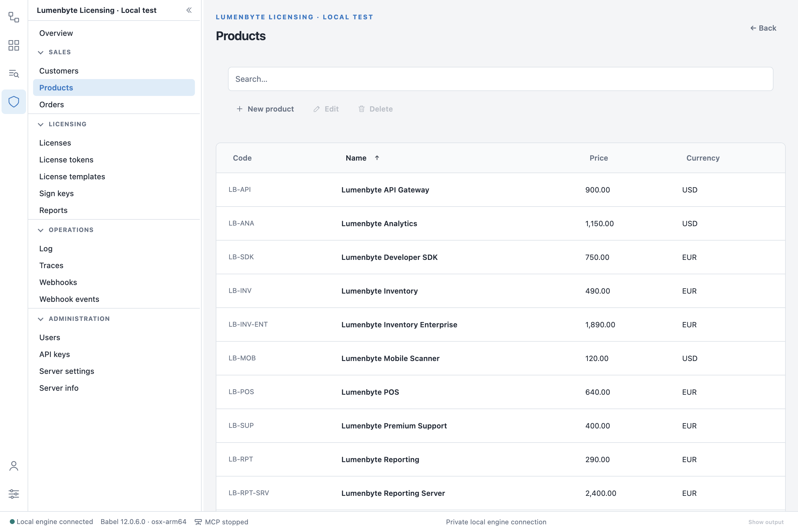Click the 120.00 price of Mobile Scanner
The image size is (798, 532).
click(x=596, y=358)
